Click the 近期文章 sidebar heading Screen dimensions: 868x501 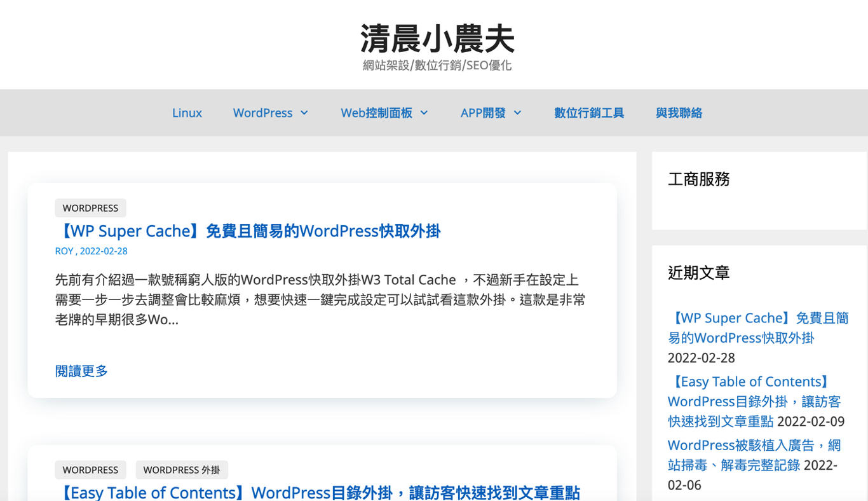click(x=698, y=273)
